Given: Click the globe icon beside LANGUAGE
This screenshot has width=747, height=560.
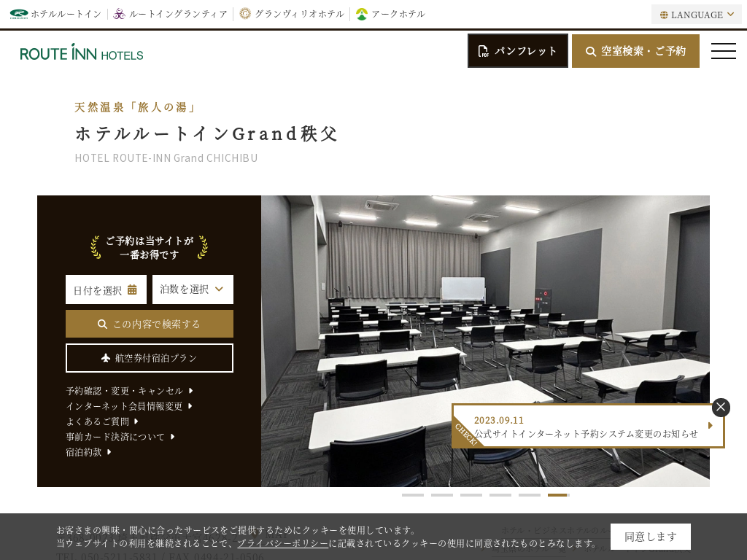Looking at the screenshot, I should coord(664,15).
